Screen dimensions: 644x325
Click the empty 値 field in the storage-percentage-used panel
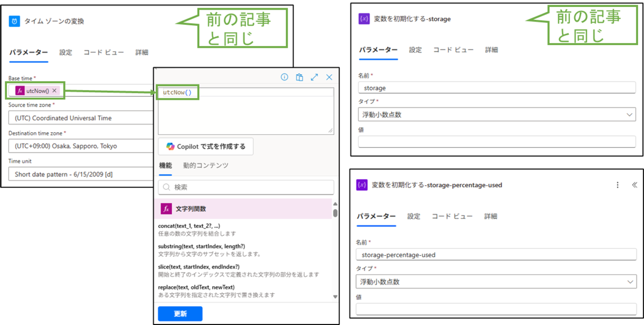point(495,309)
